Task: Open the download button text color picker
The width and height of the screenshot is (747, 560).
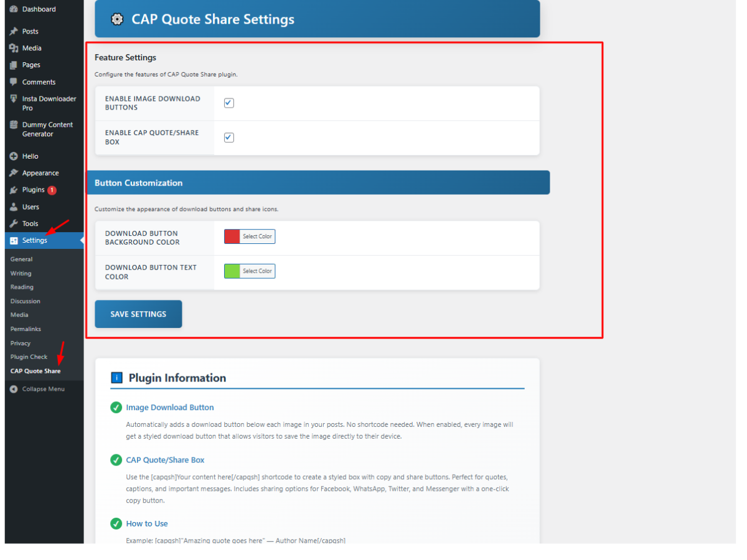Action: pyautogui.click(x=258, y=271)
